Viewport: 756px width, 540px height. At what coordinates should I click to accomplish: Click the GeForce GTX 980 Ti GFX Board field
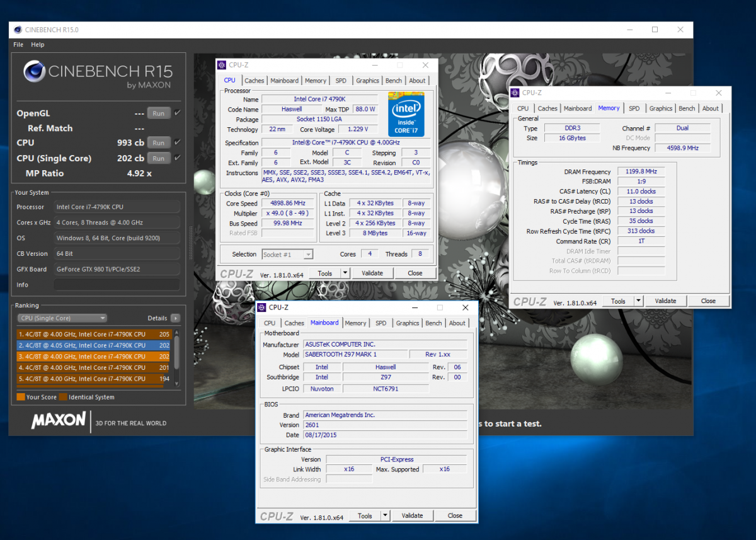click(117, 269)
